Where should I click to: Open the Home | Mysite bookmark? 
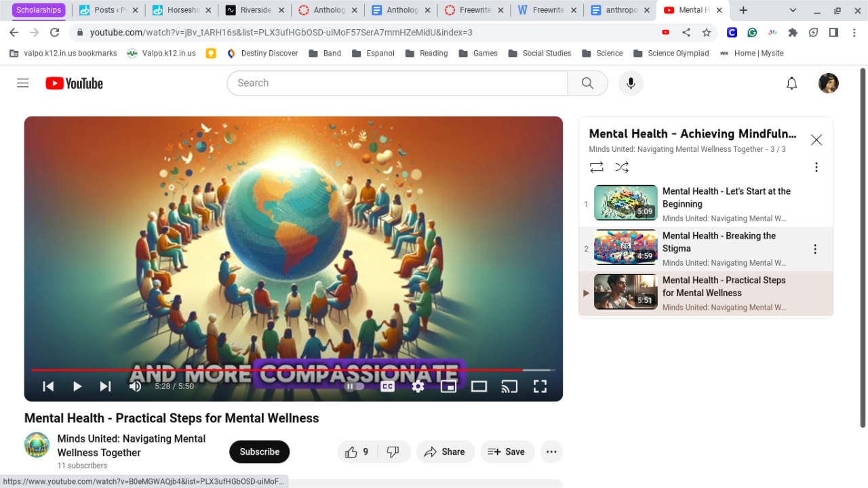[751, 54]
